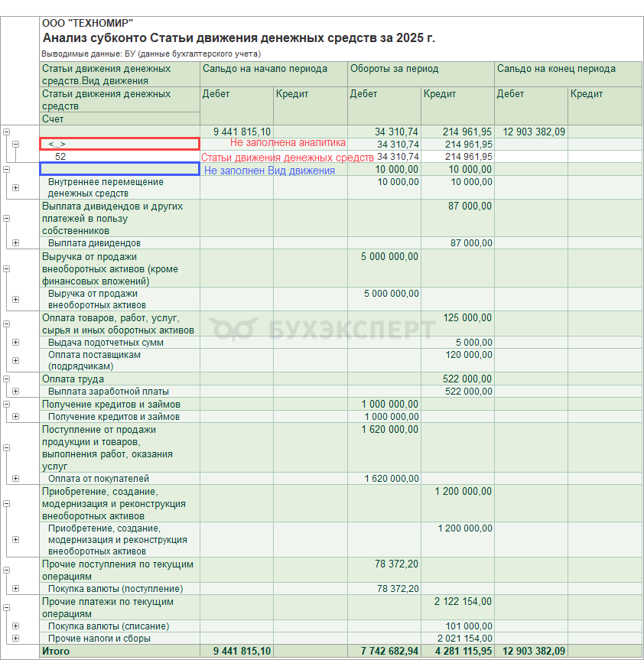The width and height of the screenshot is (644, 660).
Task: Expand child row Получение кредитов и займов
Action: 15,416
